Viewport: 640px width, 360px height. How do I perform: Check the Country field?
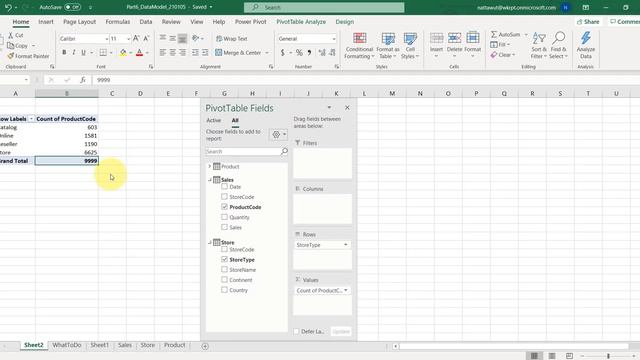pos(224,290)
